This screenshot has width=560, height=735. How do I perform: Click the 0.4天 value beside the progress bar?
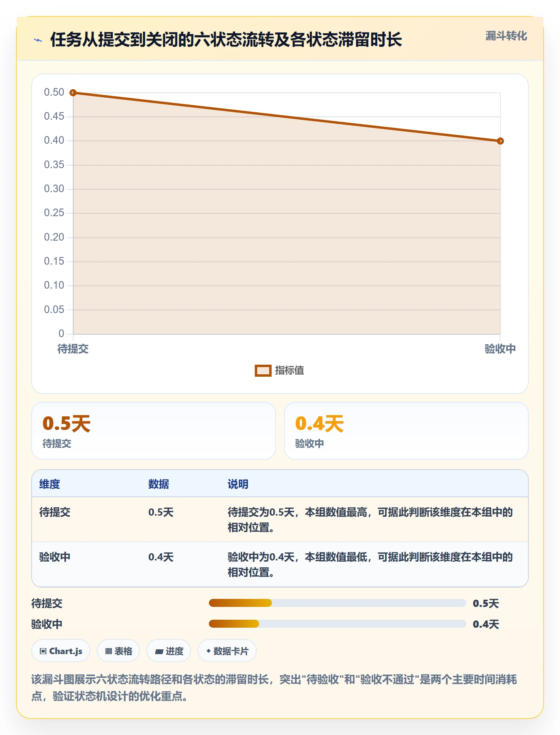pyautogui.click(x=486, y=624)
